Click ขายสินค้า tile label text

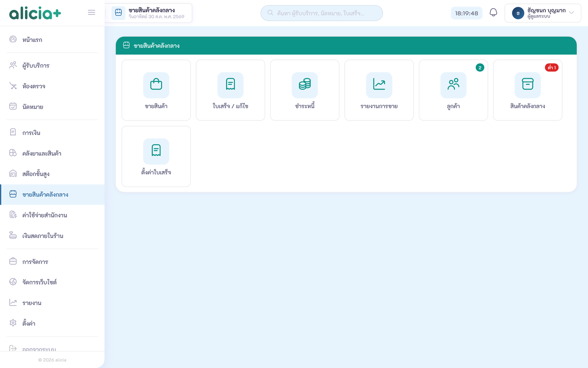156,106
